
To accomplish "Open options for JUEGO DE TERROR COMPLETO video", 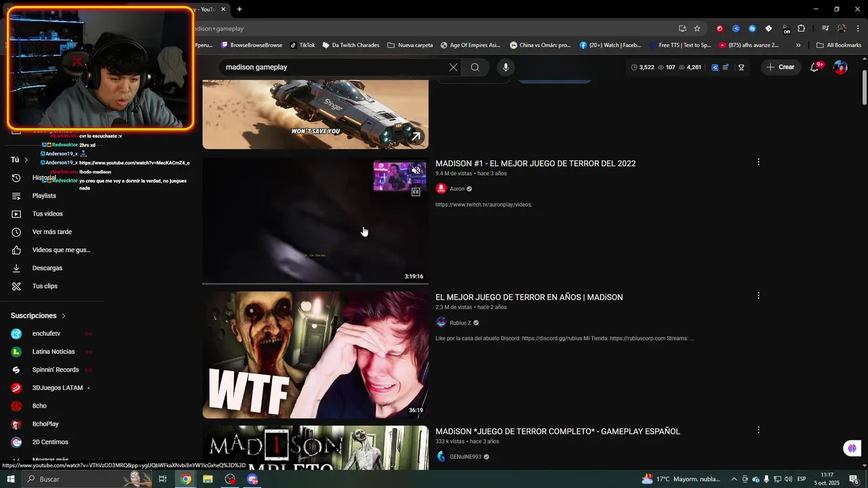I will coord(758,430).
